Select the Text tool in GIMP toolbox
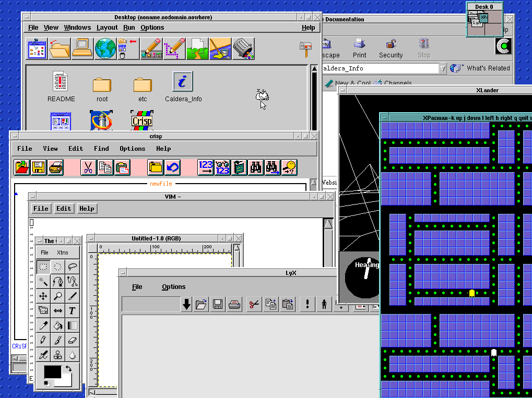This screenshot has height=398, width=532. pyautogui.click(x=72, y=311)
